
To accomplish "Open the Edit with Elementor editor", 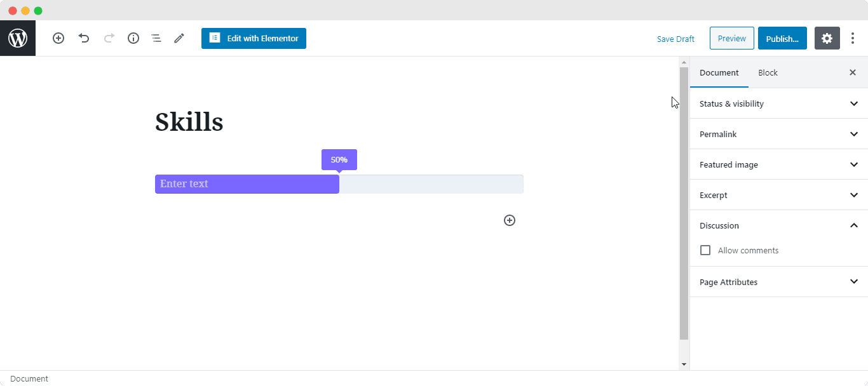I will click(254, 38).
